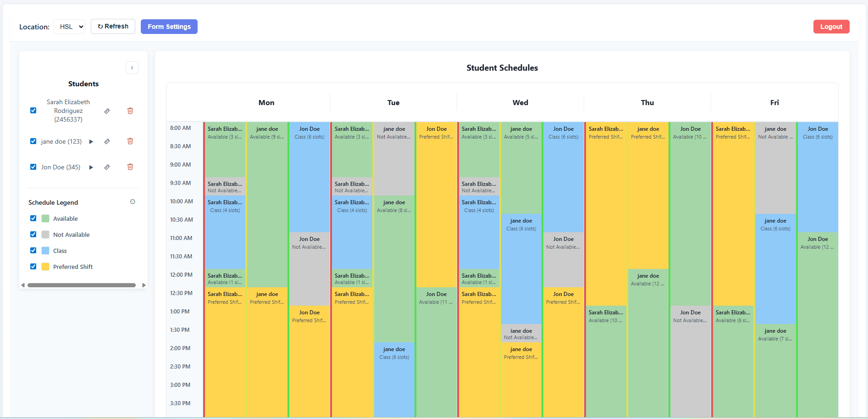The height and width of the screenshot is (419, 868).
Task: Collapse the Students sidebar with the chevron
Action: click(132, 67)
